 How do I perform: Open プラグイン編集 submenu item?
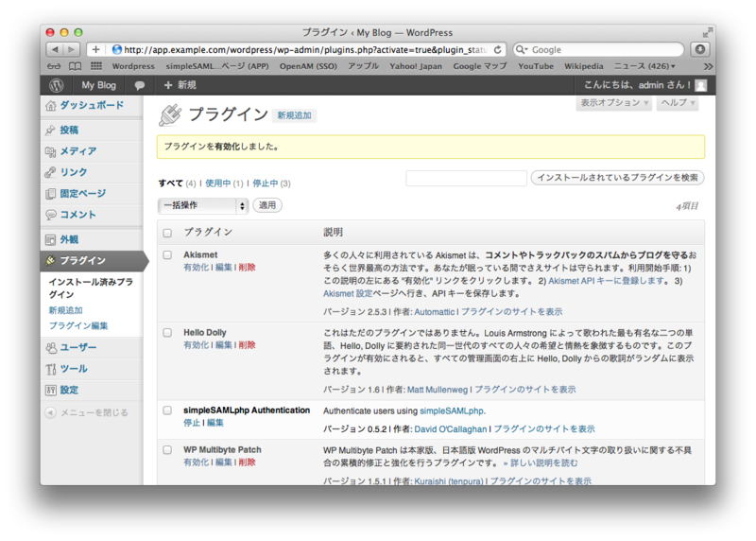click(x=78, y=325)
